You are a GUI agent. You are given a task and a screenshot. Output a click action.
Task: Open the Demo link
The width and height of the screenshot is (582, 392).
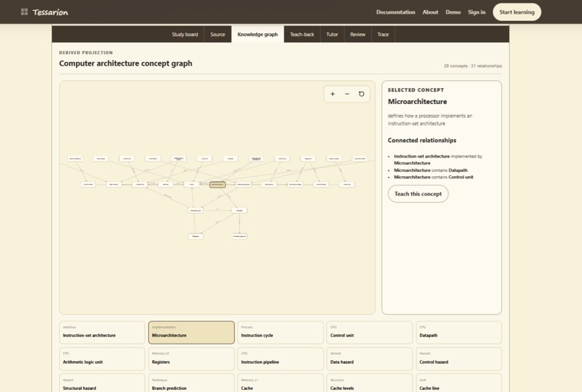[x=453, y=12]
